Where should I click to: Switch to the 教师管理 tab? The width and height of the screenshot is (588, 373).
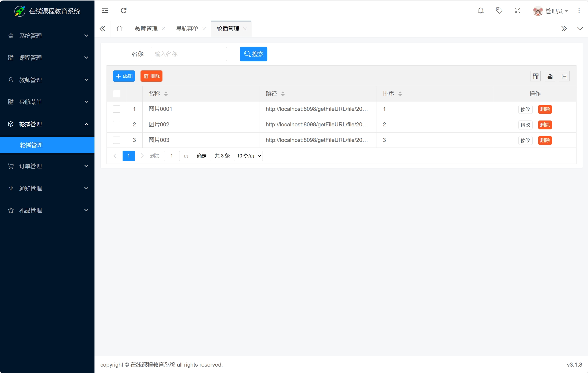coord(146,29)
